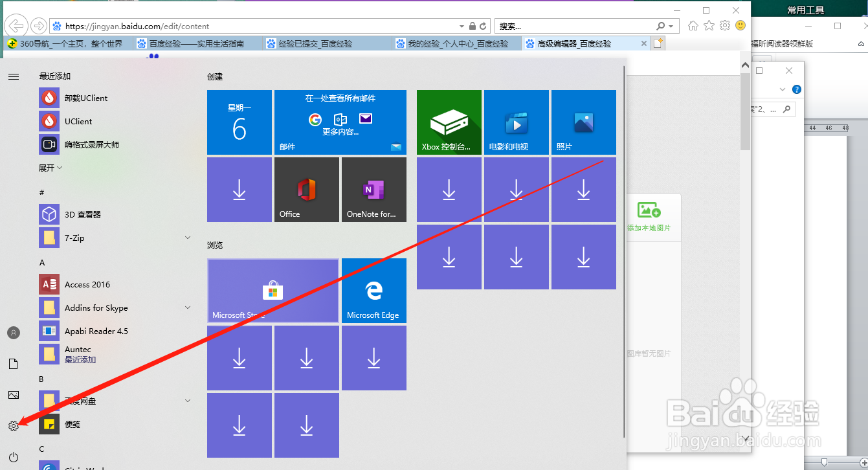The height and width of the screenshot is (470, 868).
Task: Open the IE search provider dropdown arrow
Action: coord(671,27)
